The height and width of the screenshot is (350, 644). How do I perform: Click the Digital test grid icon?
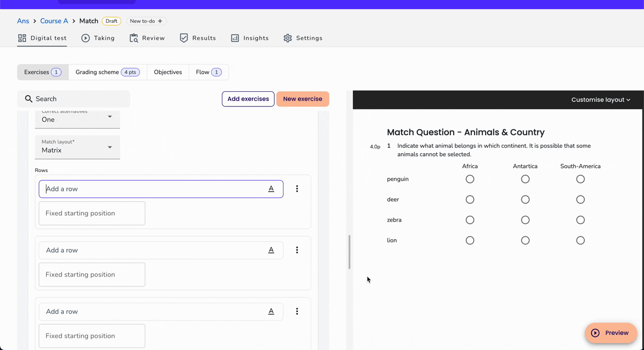[x=22, y=38]
